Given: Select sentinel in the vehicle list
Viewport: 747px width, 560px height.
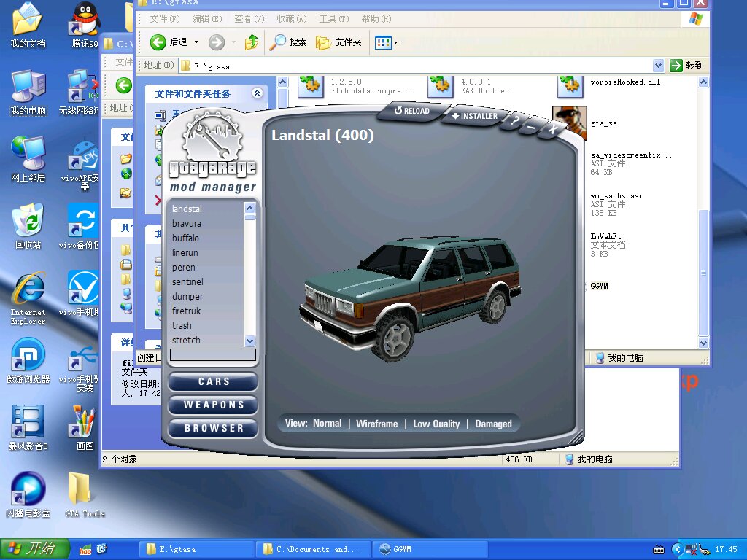Looking at the screenshot, I should coord(206,282).
